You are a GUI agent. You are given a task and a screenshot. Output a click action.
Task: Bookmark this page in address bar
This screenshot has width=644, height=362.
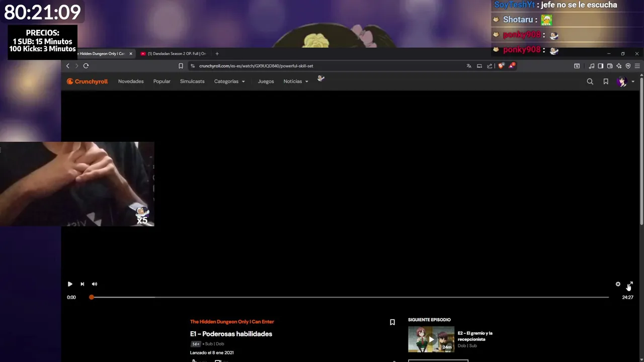coord(181,66)
